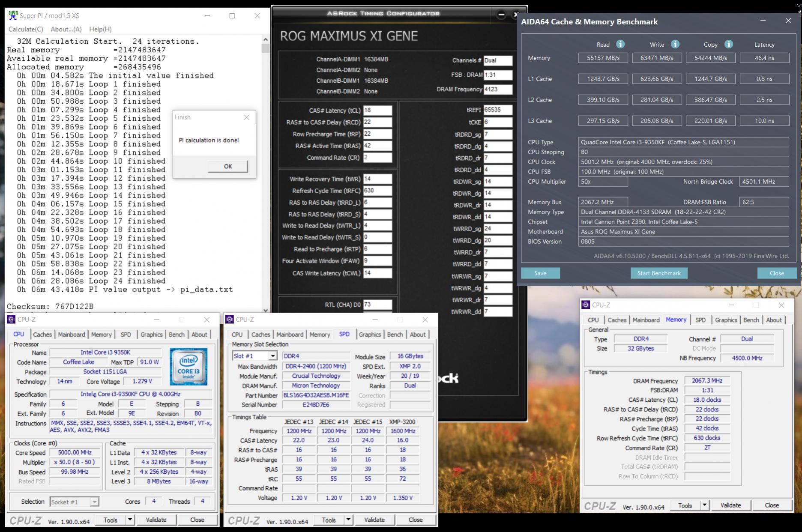This screenshot has height=532, width=802.
Task: Switch to Mainboard tab in CPU tab CPU-Z window
Action: (72, 335)
